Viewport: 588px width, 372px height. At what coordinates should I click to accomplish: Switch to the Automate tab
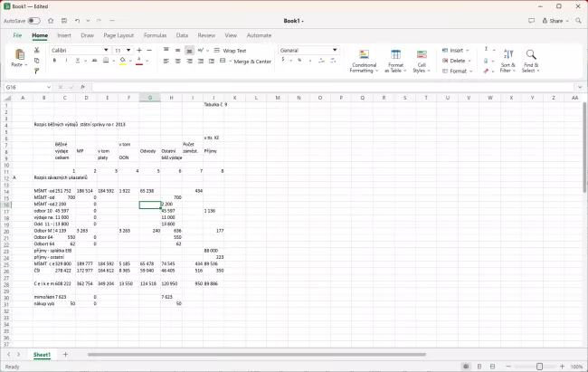259,35
